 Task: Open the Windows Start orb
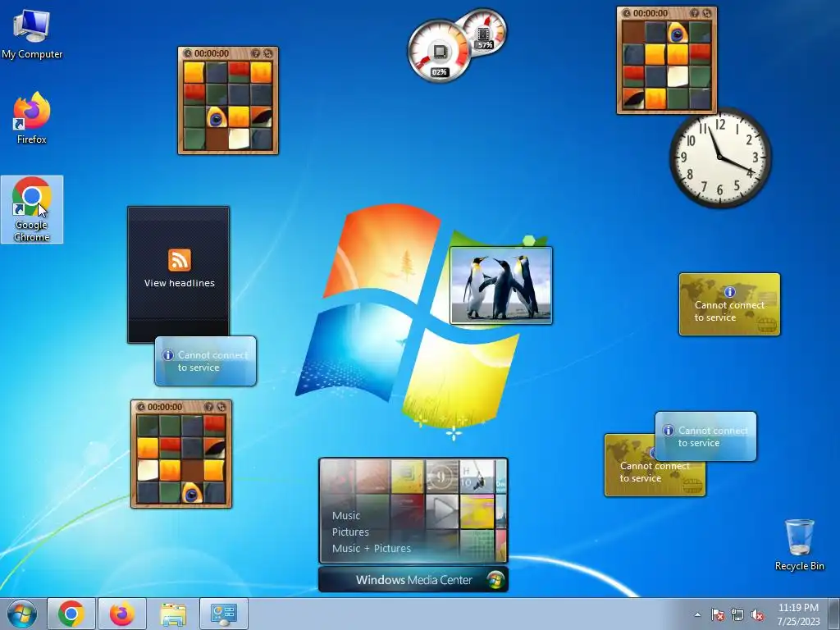22,614
